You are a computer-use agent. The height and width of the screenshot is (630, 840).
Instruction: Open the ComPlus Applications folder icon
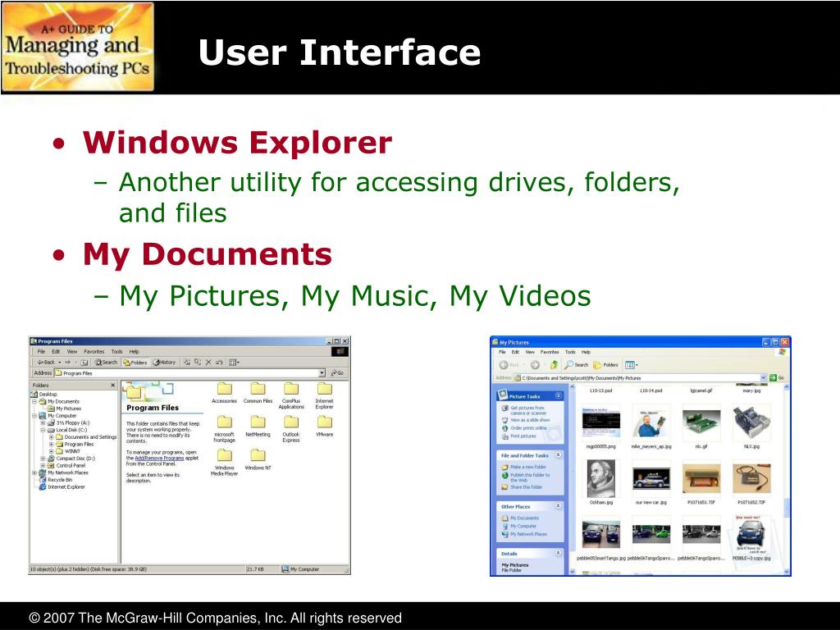(291, 390)
